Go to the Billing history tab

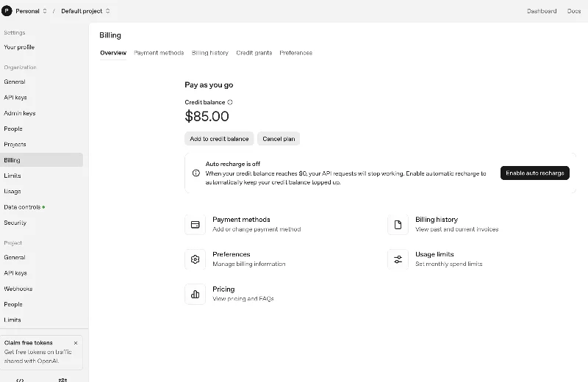pyautogui.click(x=210, y=53)
